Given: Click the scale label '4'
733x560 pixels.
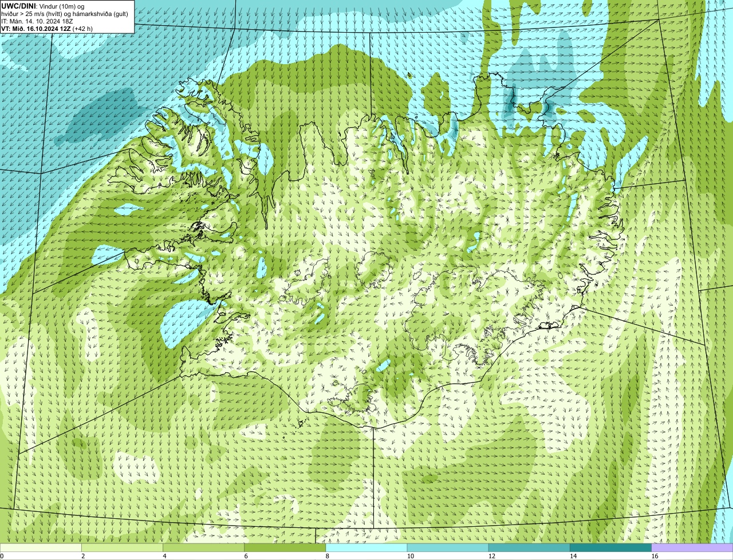Looking at the screenshot, I should click(165, 556).
